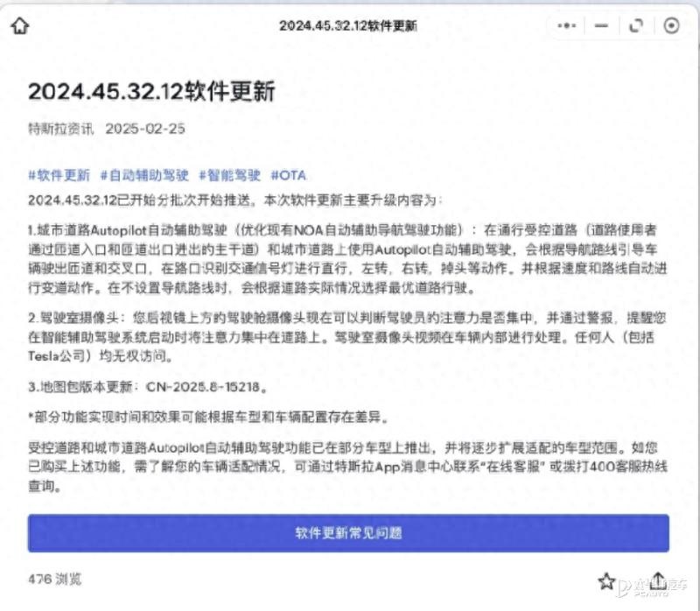Close the mini program with circle icon
The height and width of the screenshot is (611, 700).
pos(671,25)
